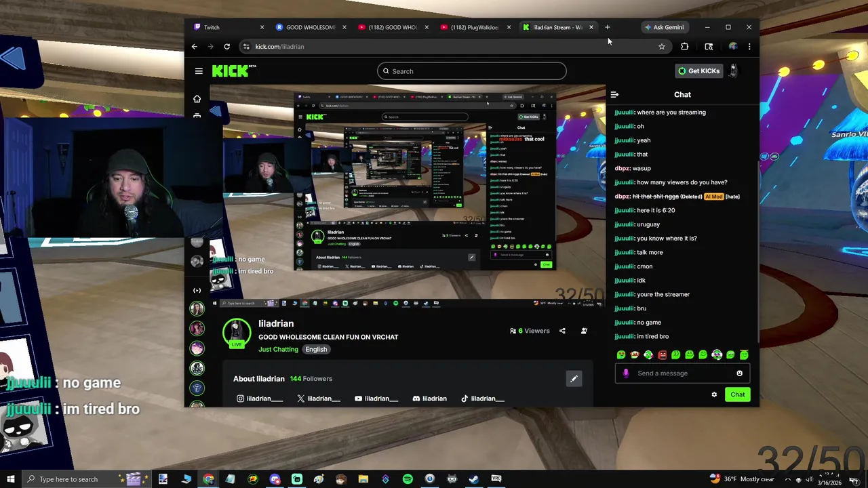The height and width of the screenshot is (488, 868).
Task: Send message with the green Chat button
Action: click(737, 394)
